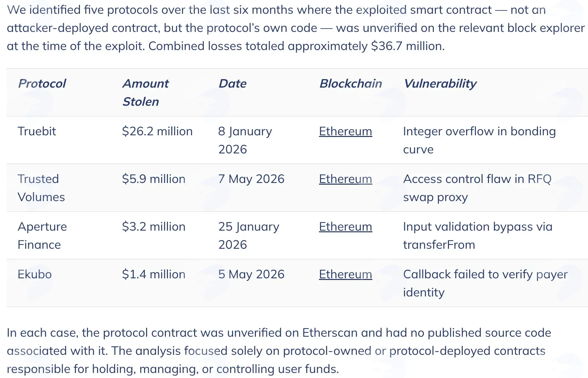
Task: Open the Ethereum link in Truebit row
Action: (346, 131)
